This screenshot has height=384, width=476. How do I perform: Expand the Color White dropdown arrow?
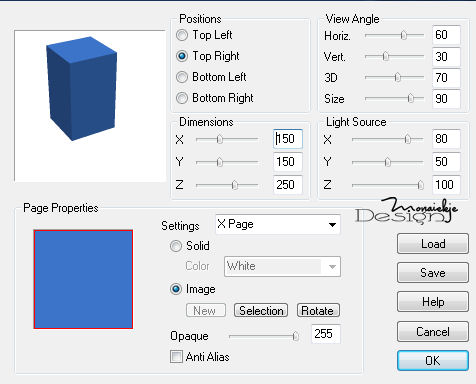pos(332,267)
